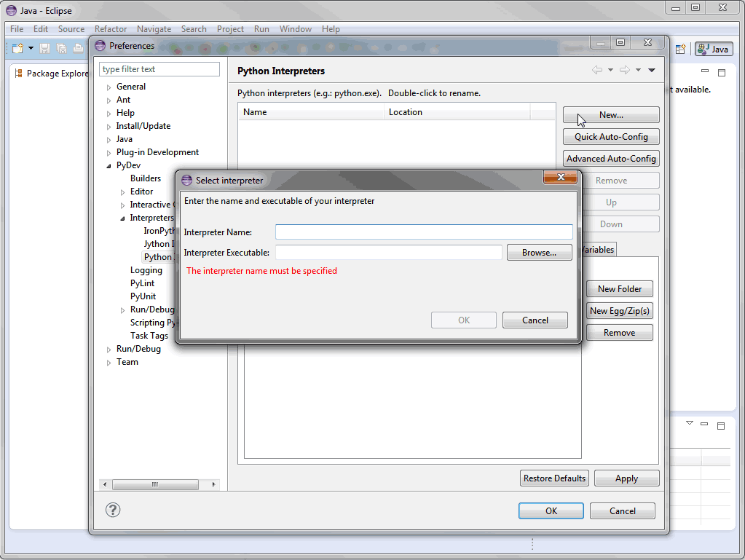This screenshot has height=560, width=745.
Task: Switch to the Java perspective button
Action: (713, 49)
